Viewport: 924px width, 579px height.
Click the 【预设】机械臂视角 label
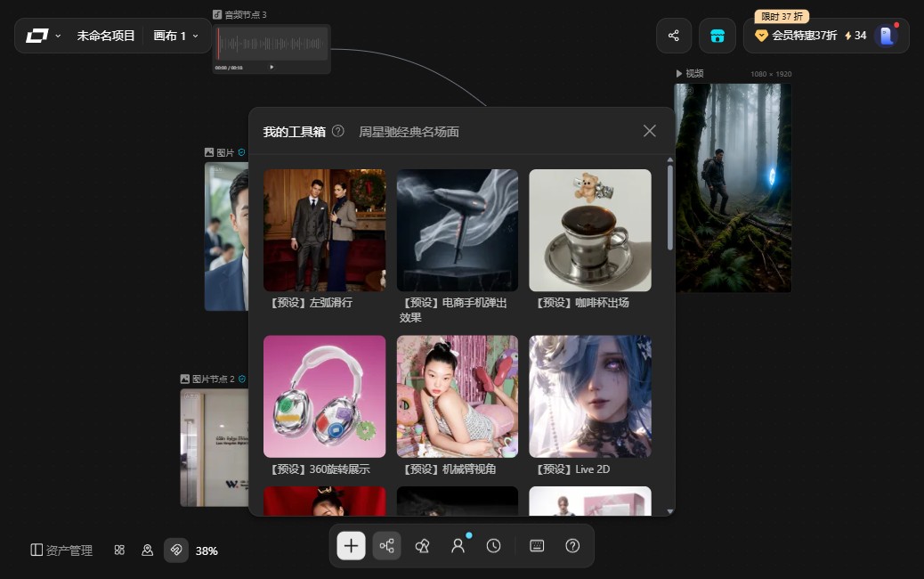449,469
